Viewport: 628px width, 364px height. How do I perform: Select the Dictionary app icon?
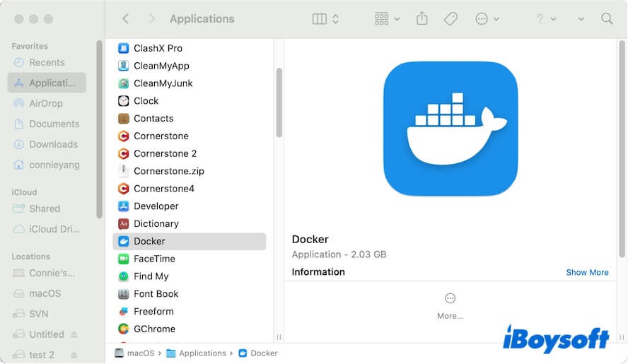(x=123, y=224)
